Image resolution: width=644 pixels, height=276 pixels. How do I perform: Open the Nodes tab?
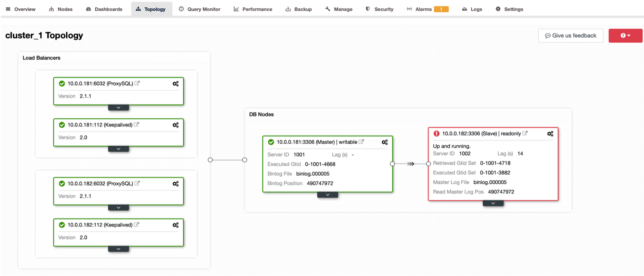pos(61,9)
